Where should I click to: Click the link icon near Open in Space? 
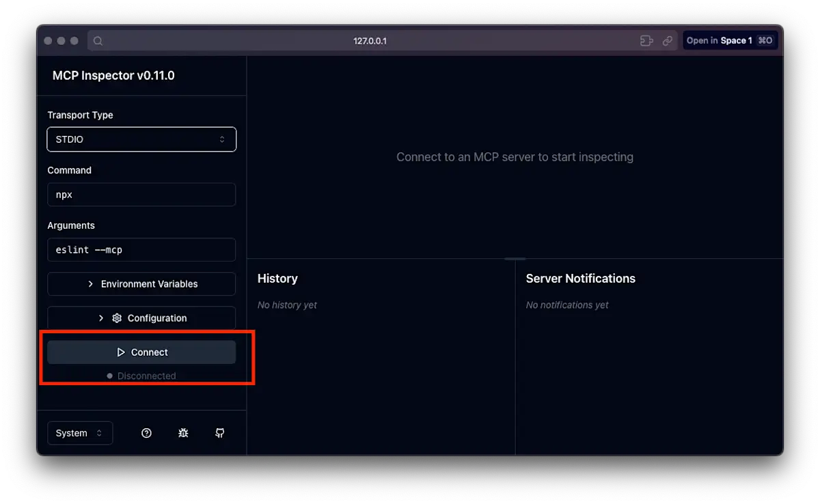(x=668, y=40)
